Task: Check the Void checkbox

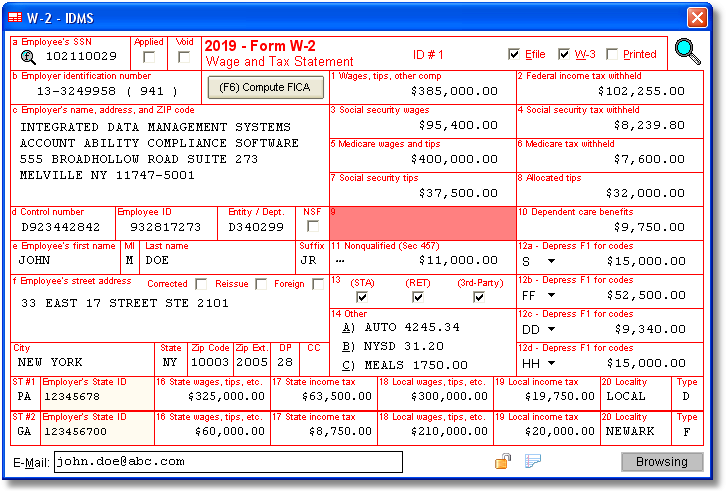Action: coord(184,57)
